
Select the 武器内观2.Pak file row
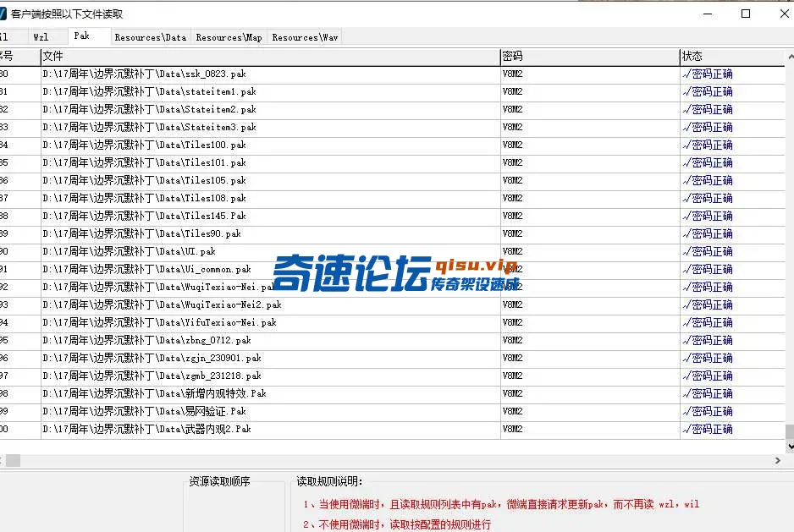[x=393, y=429]
